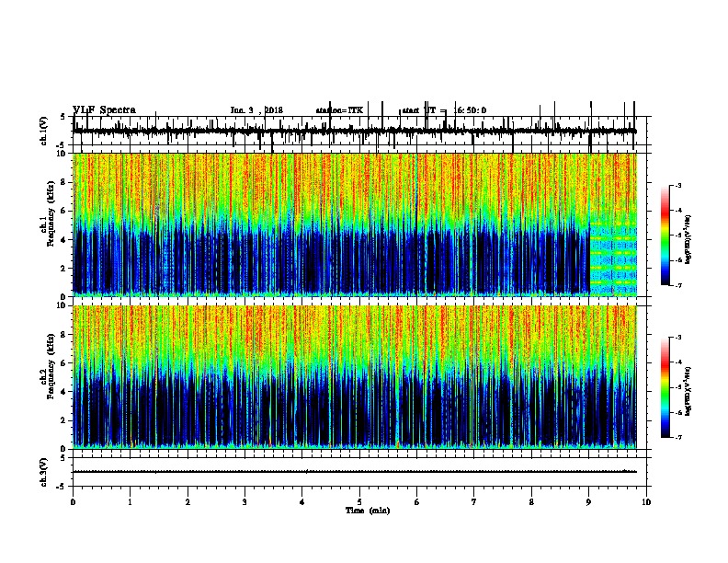Click the ch.1 waveform axis 5 tick label
The width and height of the screenshot is (728, 563).
tap(63, 117)
